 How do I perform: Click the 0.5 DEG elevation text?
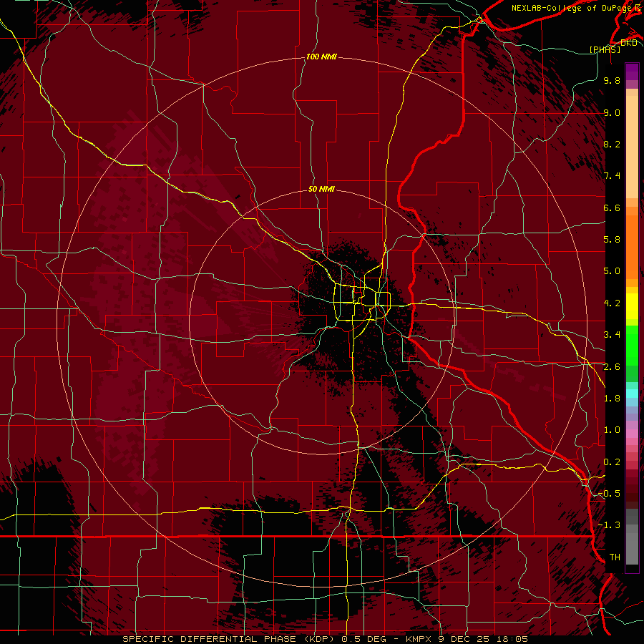364,639
